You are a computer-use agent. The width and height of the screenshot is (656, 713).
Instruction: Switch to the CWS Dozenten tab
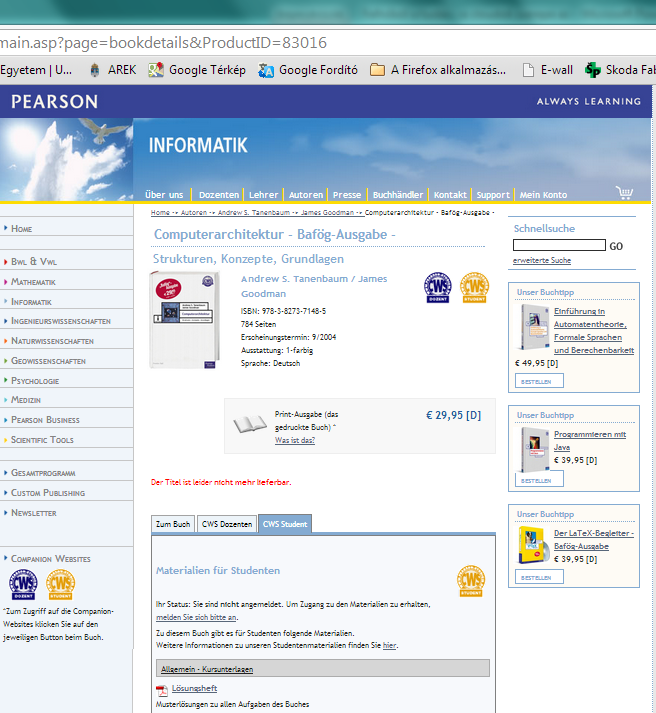pos(226,524)
